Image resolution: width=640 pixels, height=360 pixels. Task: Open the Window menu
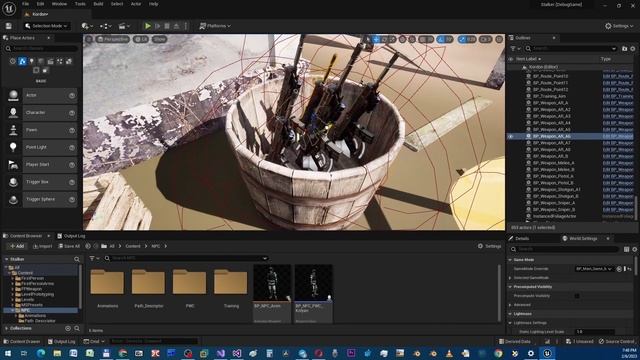click(59, 4)
